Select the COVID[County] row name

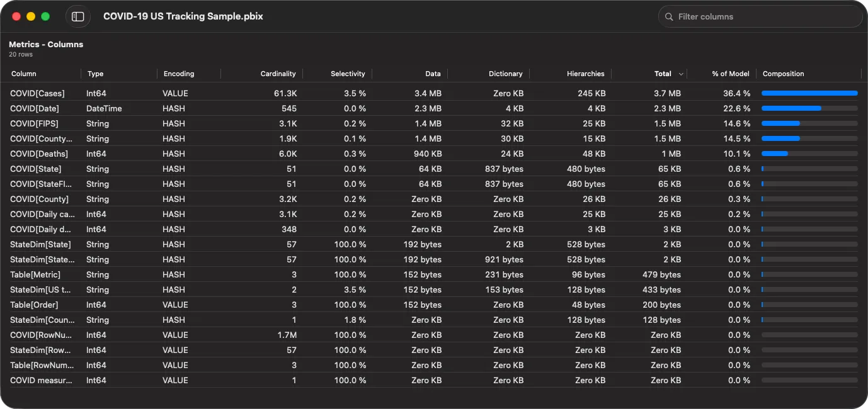(x=39, y=199)
